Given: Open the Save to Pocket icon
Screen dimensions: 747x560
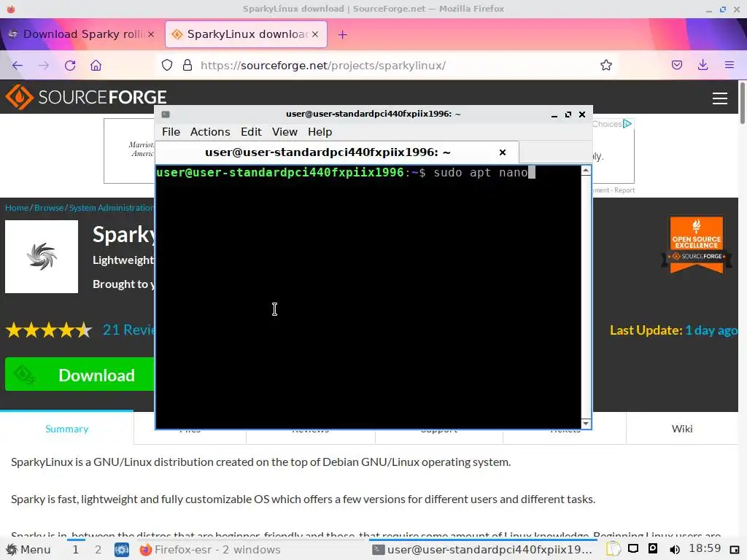Looking at the screenshot, I should 676,65.
